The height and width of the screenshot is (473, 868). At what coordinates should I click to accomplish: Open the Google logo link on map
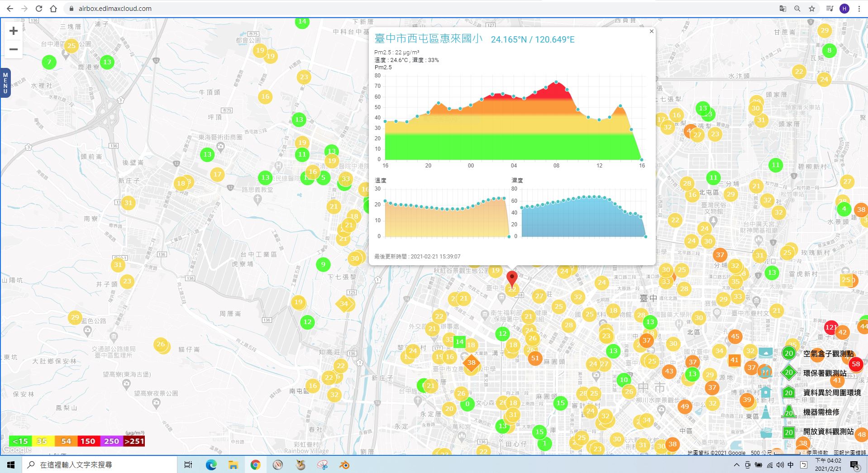pyautogui.click(x=17, y=449)
